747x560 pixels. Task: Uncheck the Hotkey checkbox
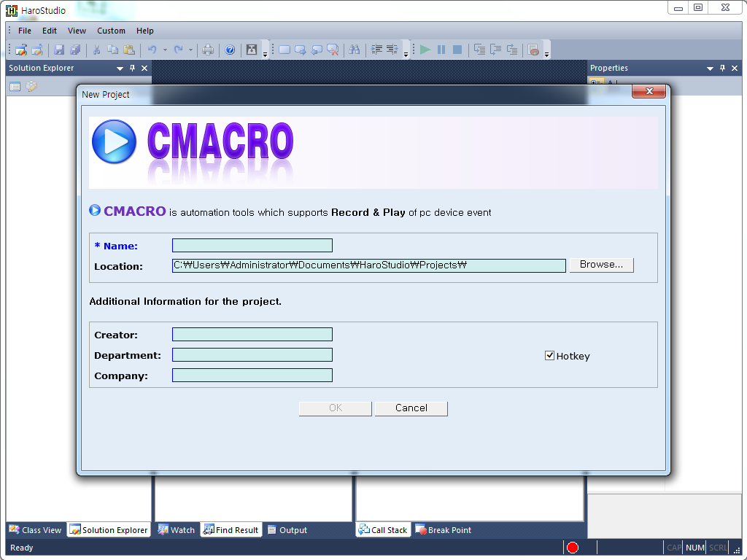[549, 356]
